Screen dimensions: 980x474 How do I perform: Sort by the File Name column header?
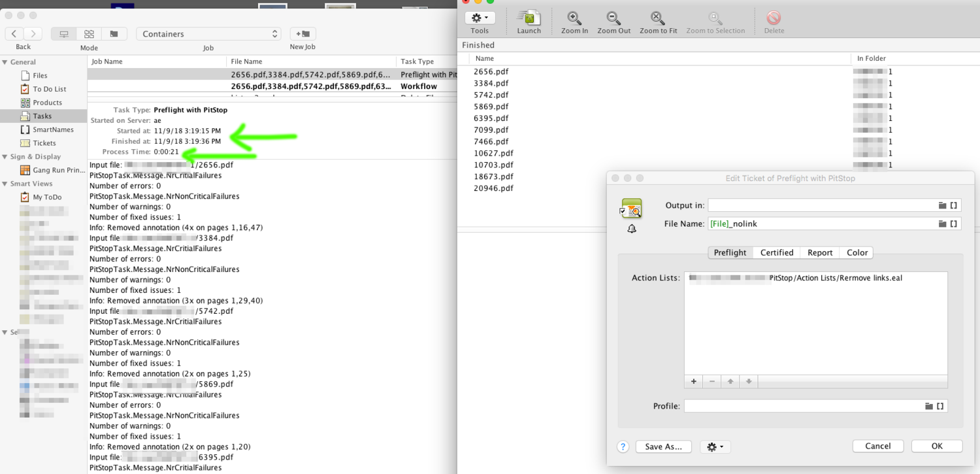312,61
